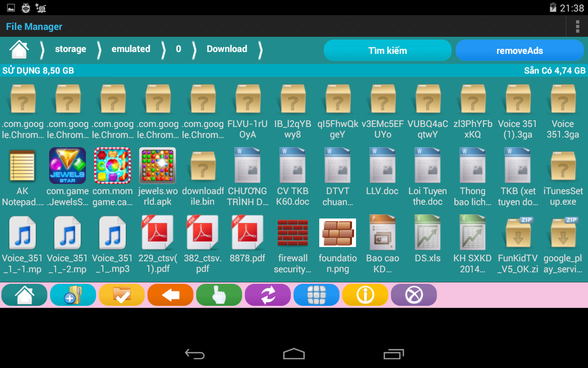This screenshot has height=368, width=588.
Task: Open Android recent apps key
Action: pos(393,354)
